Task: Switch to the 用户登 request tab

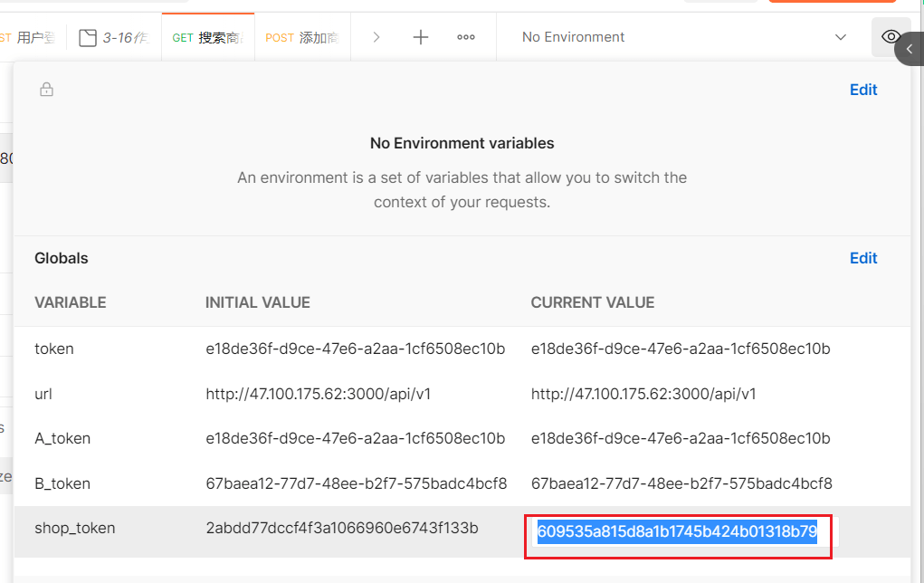Action: point(28,37)
